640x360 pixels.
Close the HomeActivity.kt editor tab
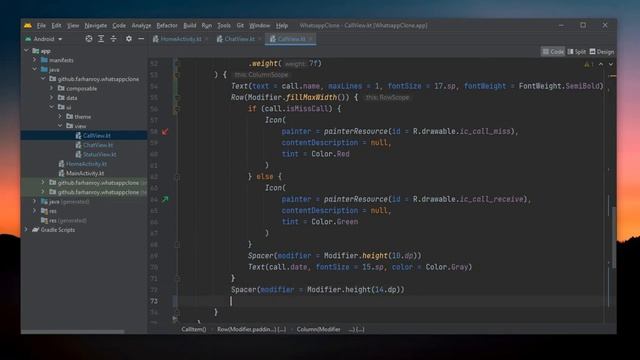tap(207, 39)
